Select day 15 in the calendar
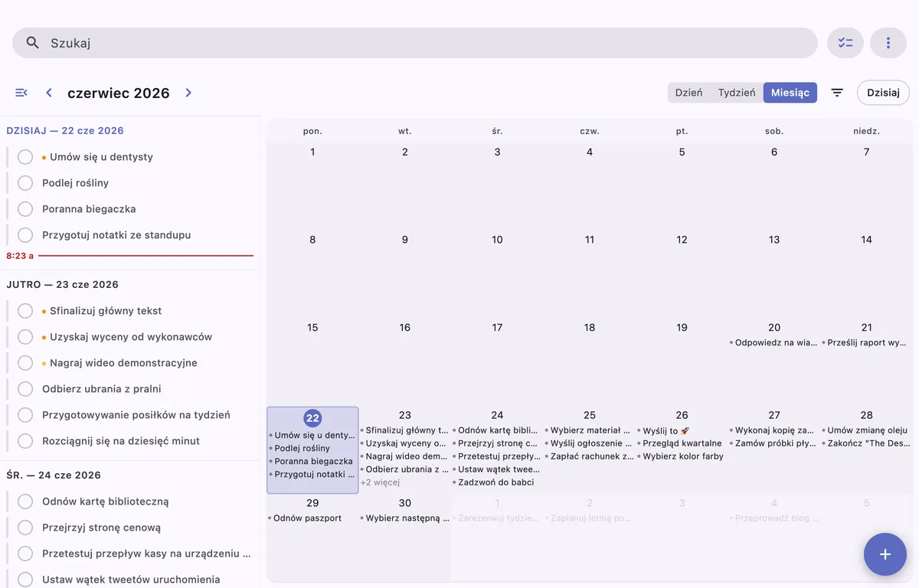The image size is (919, 588). point(312,328)
